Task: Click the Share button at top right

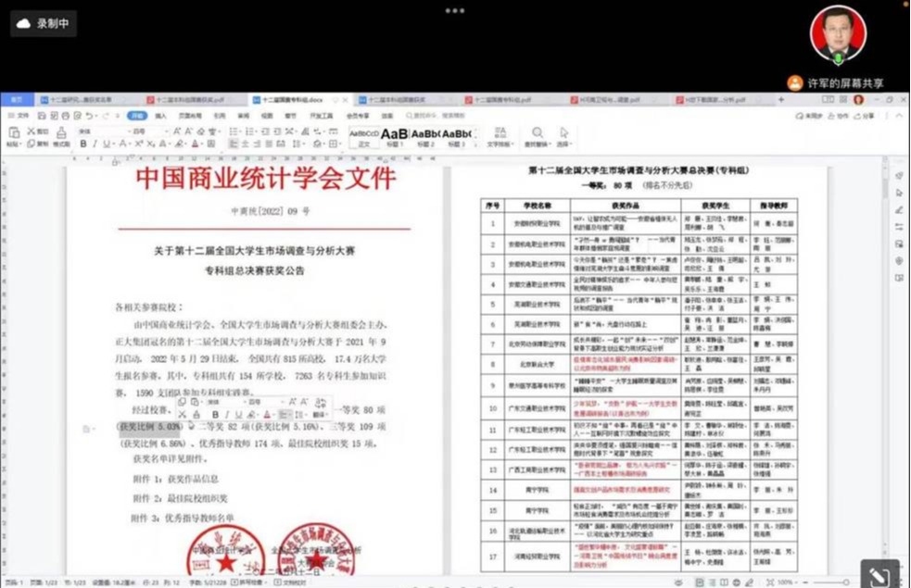Action: coord(863,117)
